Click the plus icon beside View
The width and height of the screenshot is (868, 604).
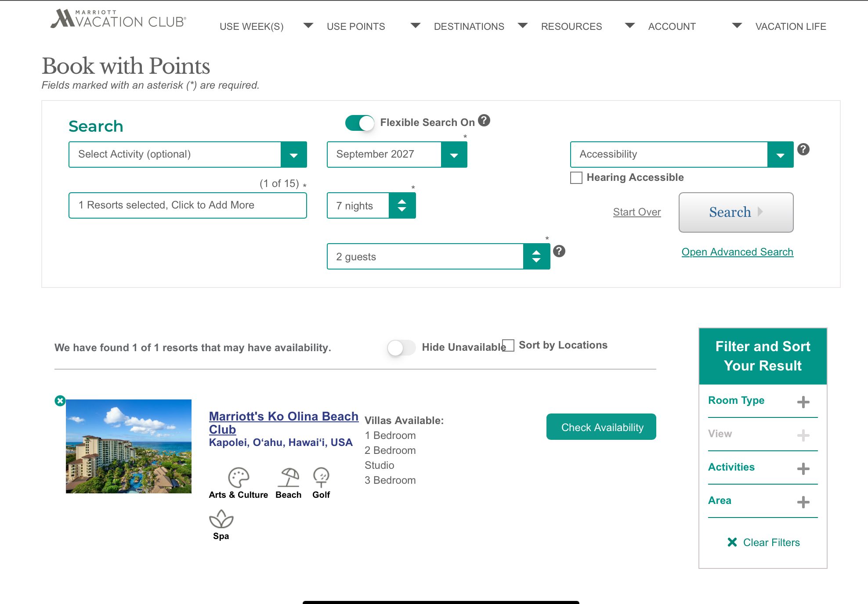tap(803, 435)
